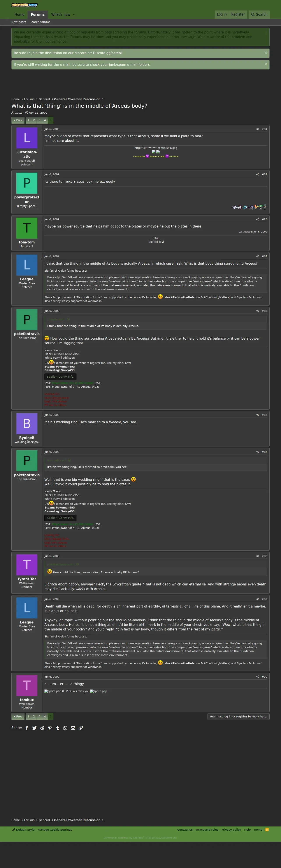This screenshot has height=868, width=281.
Task: Open tom-tom's avatar
Action: 27,228
